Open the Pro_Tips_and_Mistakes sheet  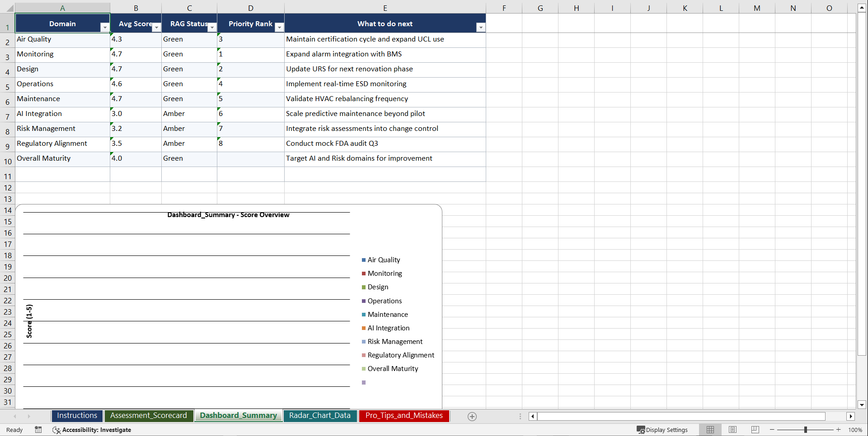[x=404, y=416]
